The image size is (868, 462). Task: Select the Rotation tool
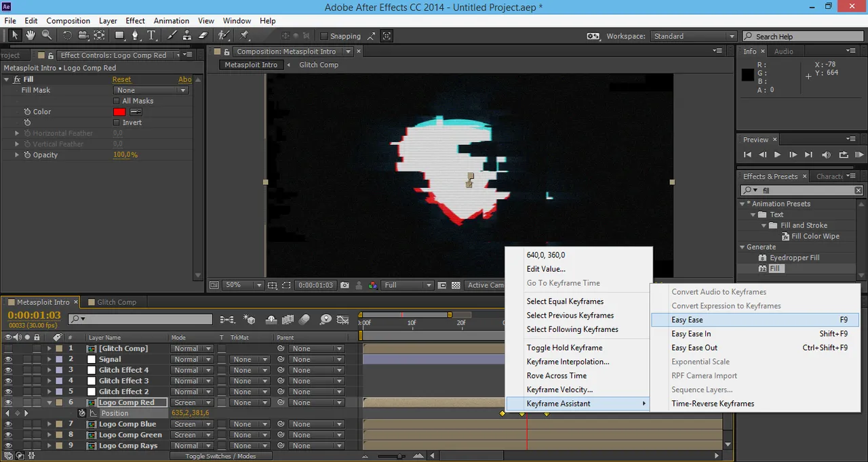(67, 36)
